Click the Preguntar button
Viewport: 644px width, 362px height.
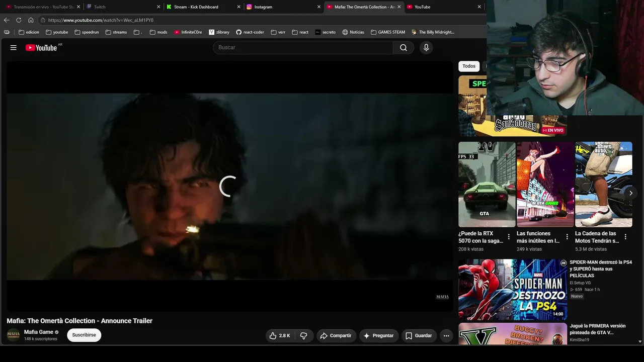[379, 335]
